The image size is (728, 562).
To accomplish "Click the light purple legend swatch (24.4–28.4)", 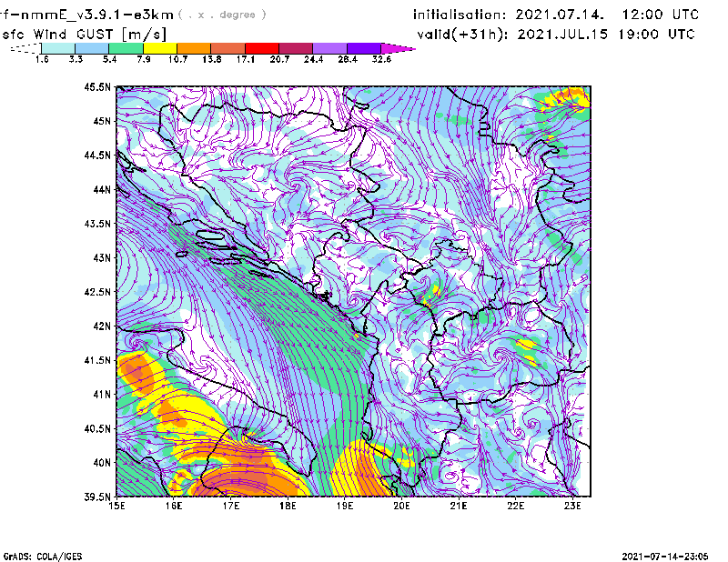I will (x=329, y=48).
